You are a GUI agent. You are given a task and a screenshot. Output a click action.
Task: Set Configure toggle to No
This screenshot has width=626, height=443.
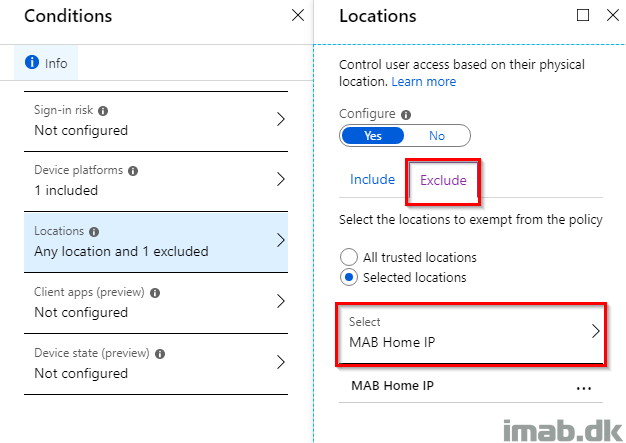tap(437, 136)
